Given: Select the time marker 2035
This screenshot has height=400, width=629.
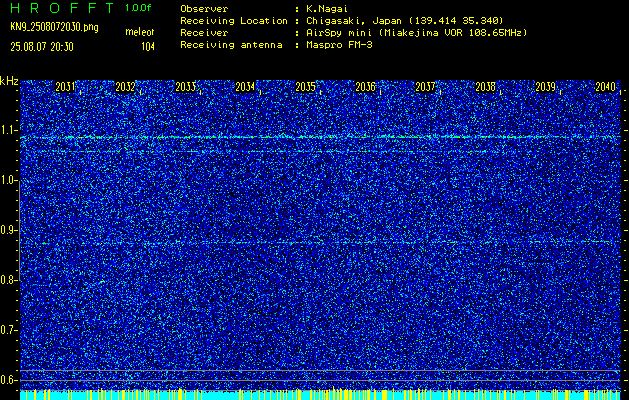Looking at the screenshot, I should click(x=305, y=87).
